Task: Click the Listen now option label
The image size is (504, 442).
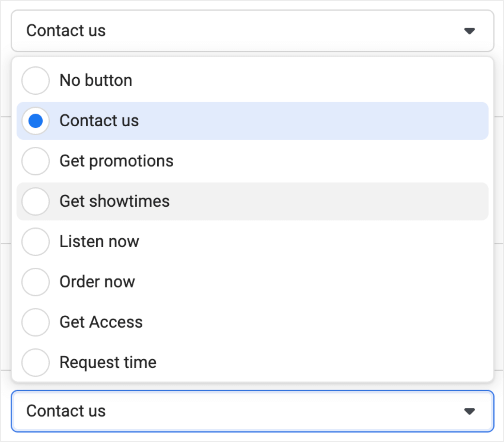Action: (x=99, y=241)
